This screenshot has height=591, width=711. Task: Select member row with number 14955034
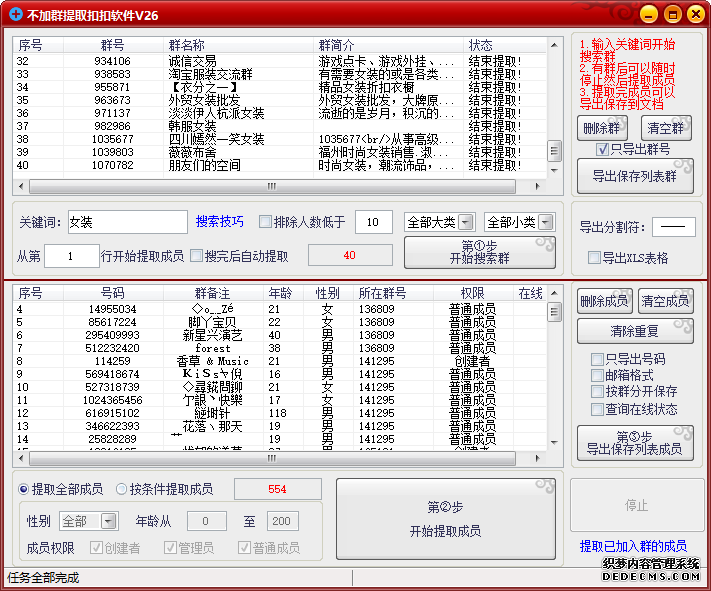[280, 309]
